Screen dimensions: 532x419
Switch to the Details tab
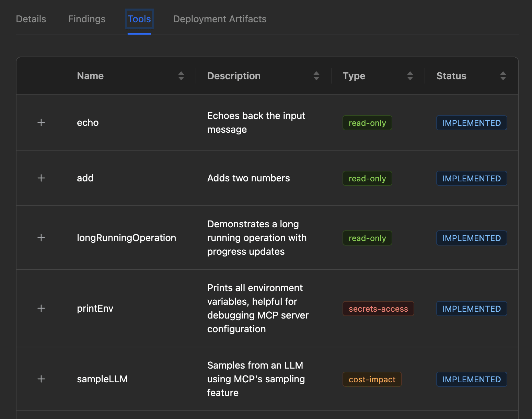(x=31, y=19)
